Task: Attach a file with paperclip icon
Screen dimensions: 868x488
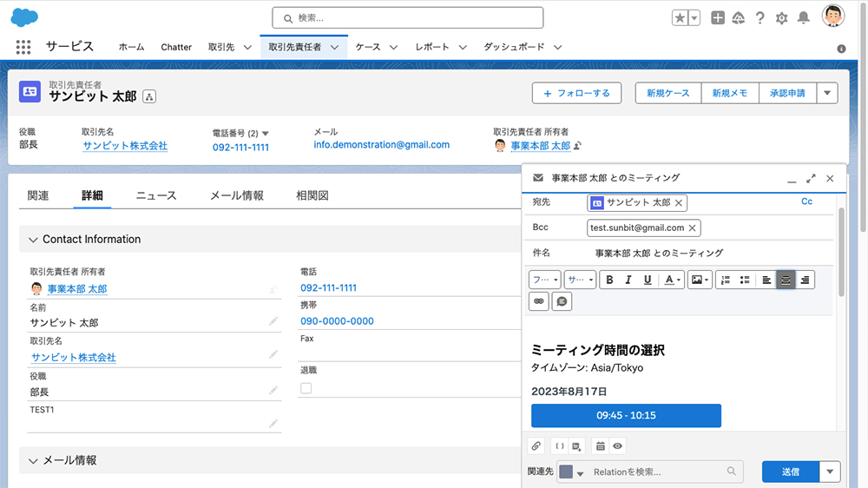Action: pyautogui.click(x=536, y=446)
